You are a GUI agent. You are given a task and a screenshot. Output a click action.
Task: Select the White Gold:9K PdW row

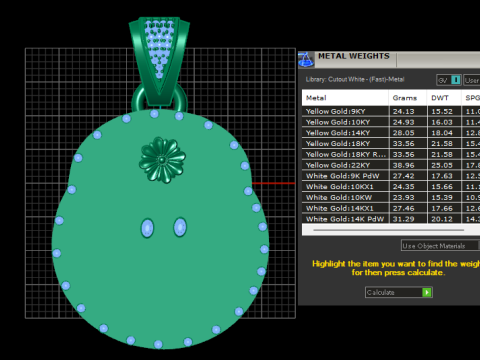pos(391,176)
